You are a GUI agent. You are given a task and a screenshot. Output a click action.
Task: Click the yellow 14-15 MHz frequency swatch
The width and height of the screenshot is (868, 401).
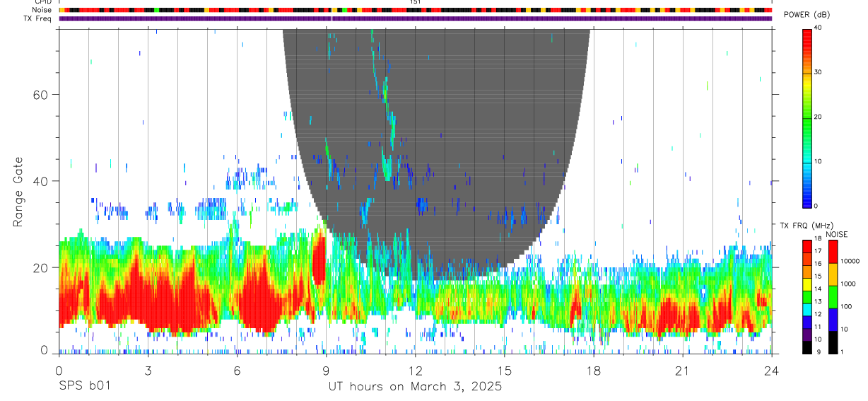point(807,284)
